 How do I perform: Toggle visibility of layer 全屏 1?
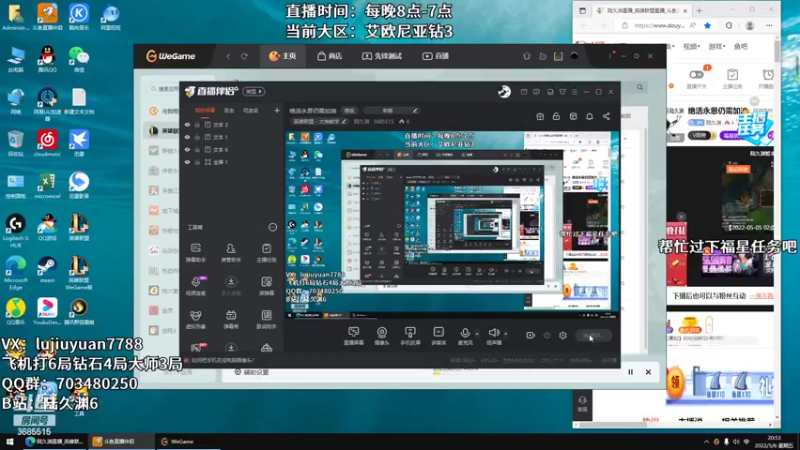(x=187, y=162)
